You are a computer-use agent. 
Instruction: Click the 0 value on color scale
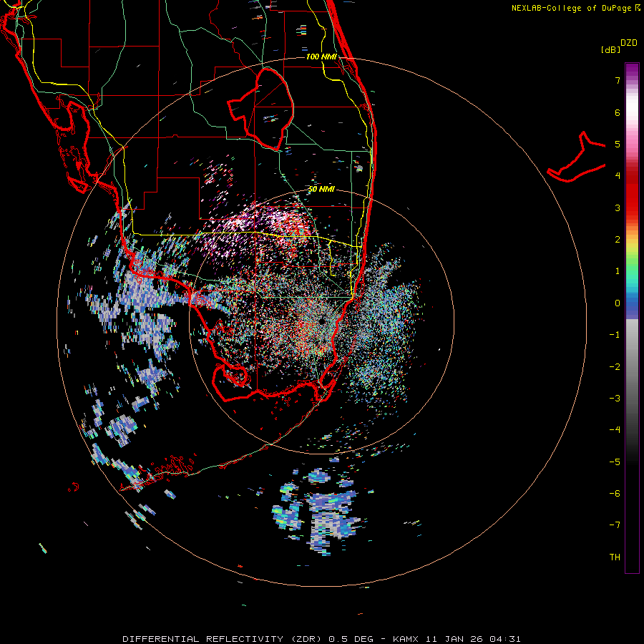[x=618, y=303]
